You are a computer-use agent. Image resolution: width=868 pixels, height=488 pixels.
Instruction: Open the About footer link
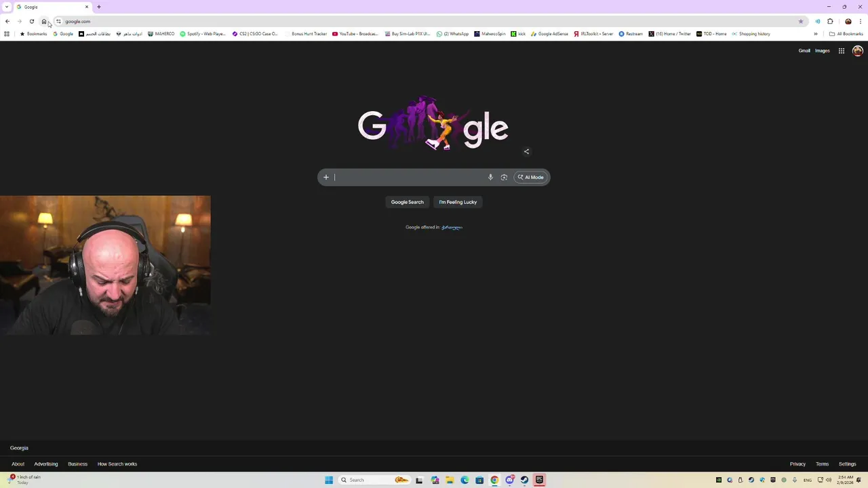(x=18, y=464)
